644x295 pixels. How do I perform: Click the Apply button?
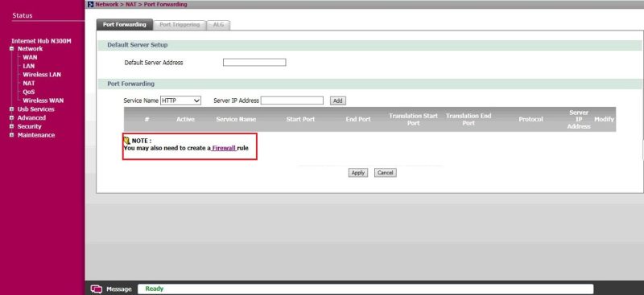click(x=357, y=173)
